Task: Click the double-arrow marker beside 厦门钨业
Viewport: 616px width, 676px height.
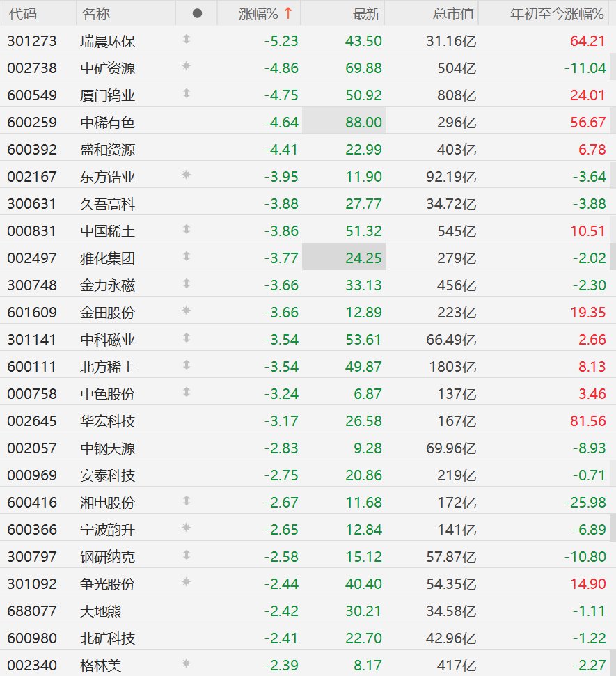Action: click(x=187, y=93)
